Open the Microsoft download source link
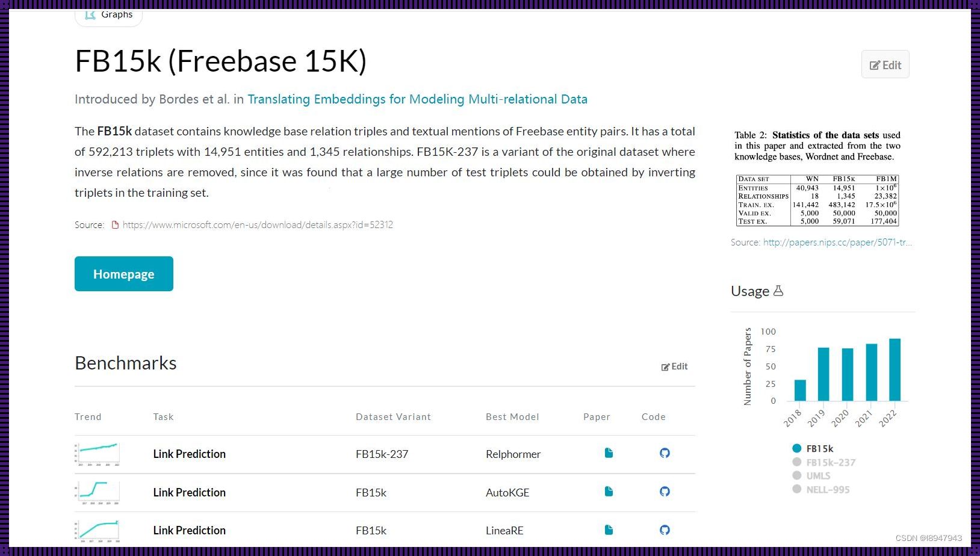 coord(258,225)
